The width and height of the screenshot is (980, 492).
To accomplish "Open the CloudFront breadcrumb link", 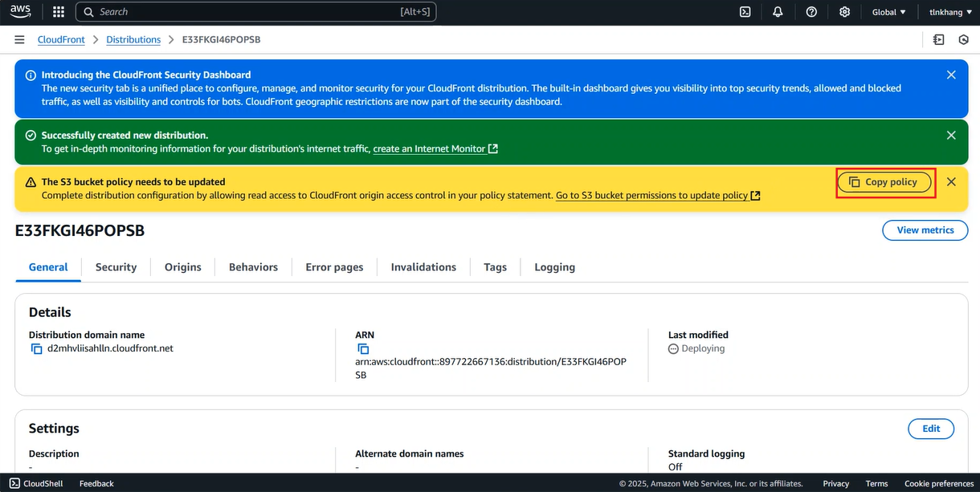I will (61, 39).
